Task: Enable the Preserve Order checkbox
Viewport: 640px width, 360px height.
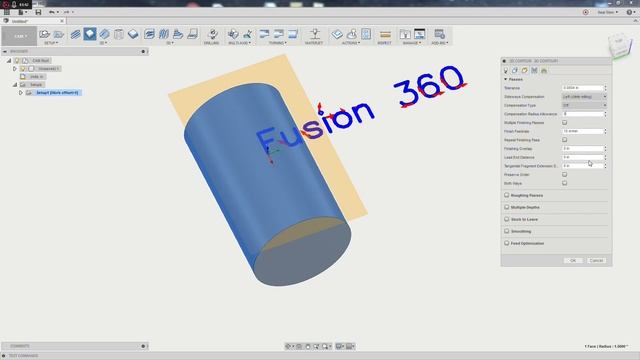Action: [x=564, y=174]
